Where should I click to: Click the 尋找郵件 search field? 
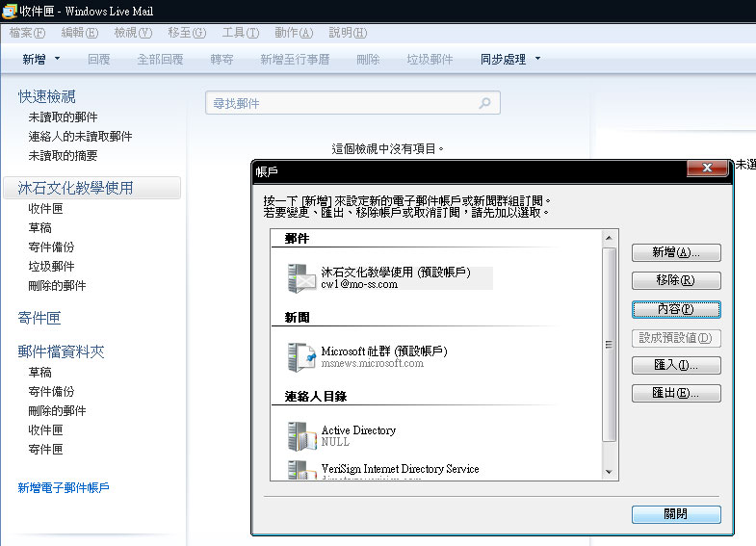(352, 103)
